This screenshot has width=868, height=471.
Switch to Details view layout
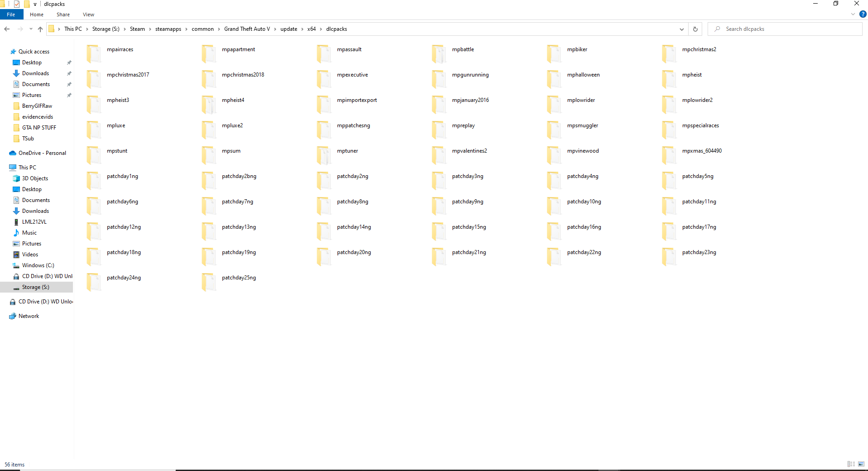tap(851, 464)
